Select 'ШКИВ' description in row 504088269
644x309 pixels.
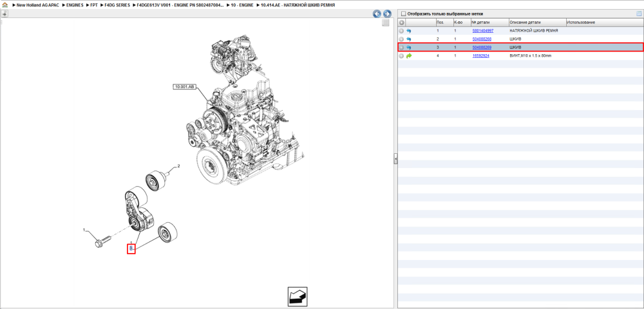(x=515, y=47)
